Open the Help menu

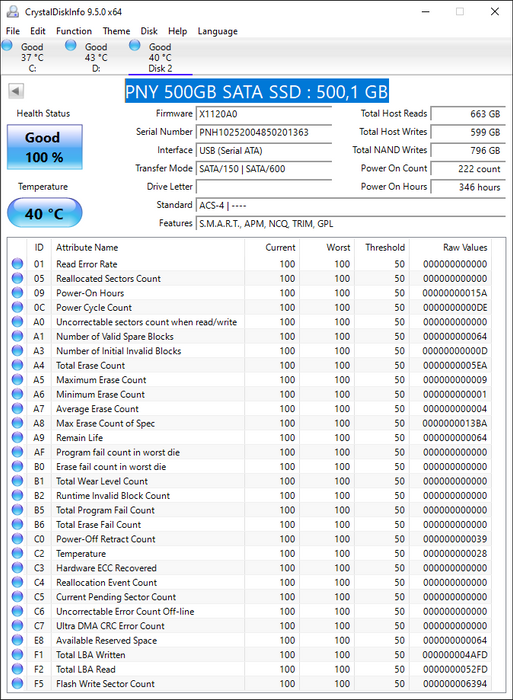click(177, 31)
